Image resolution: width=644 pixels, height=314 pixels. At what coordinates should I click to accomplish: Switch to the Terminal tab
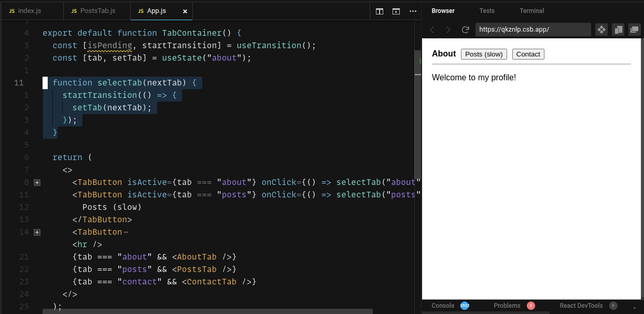click(x=532, y=11)
